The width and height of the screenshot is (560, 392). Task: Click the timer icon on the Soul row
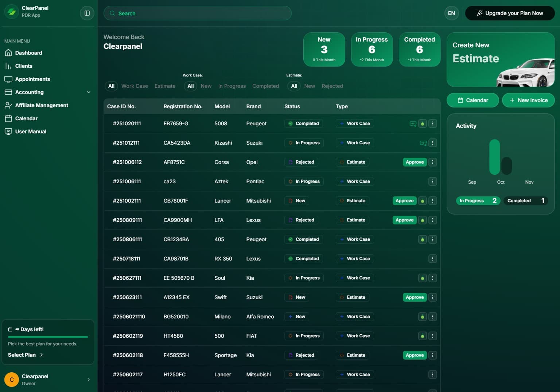422,278
